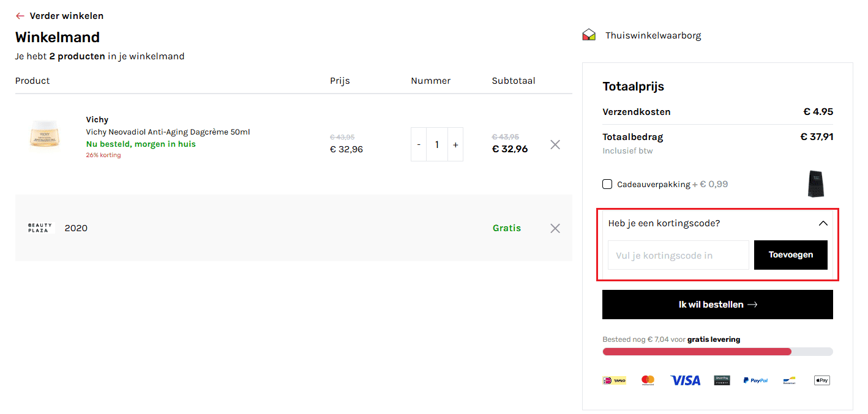Click the Besteed nog € 7,04 message
This screenshot has height=414, width=868.
click(671, 339)
